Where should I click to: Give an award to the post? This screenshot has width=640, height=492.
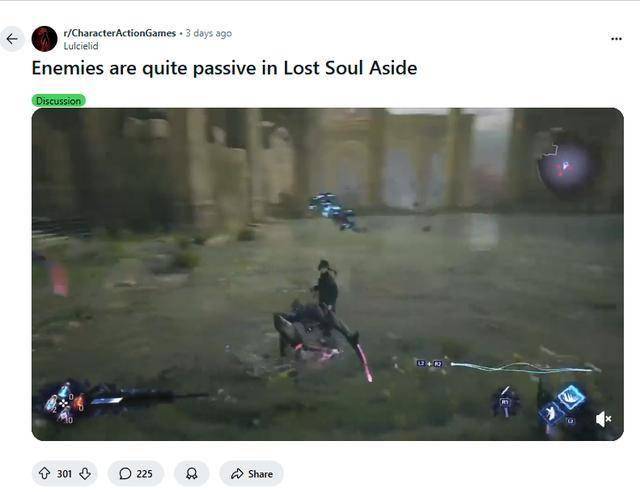[x=191, y=474]
